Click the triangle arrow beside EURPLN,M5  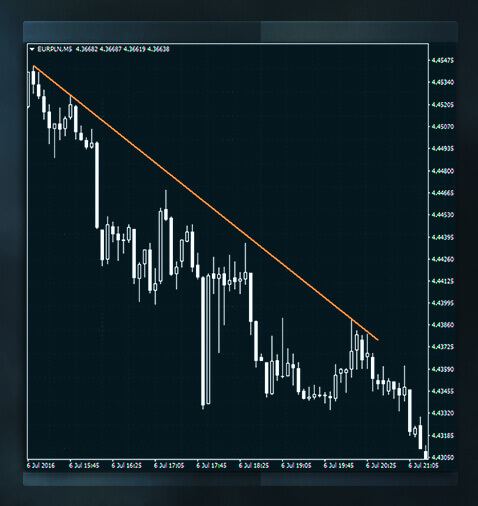tap(32, 49)
